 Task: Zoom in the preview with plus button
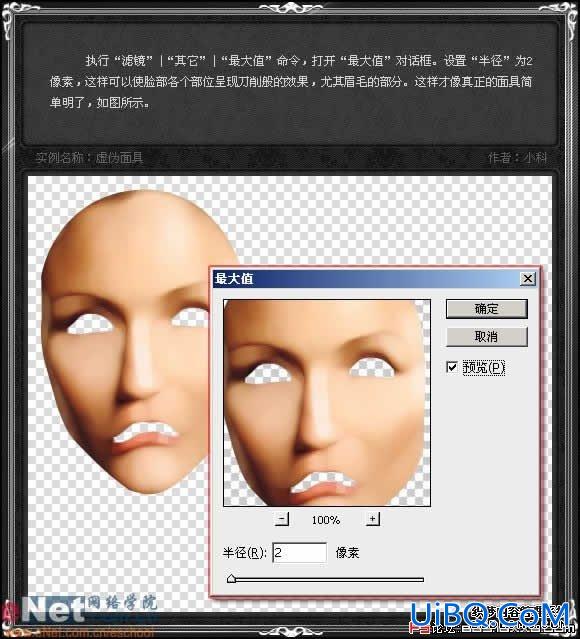(372, 519)
